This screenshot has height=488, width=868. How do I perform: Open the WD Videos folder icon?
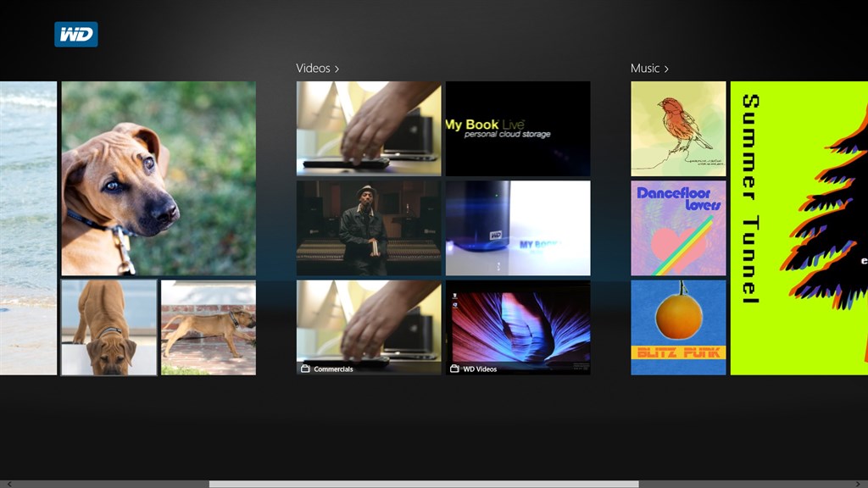click(x=454, y=369)
